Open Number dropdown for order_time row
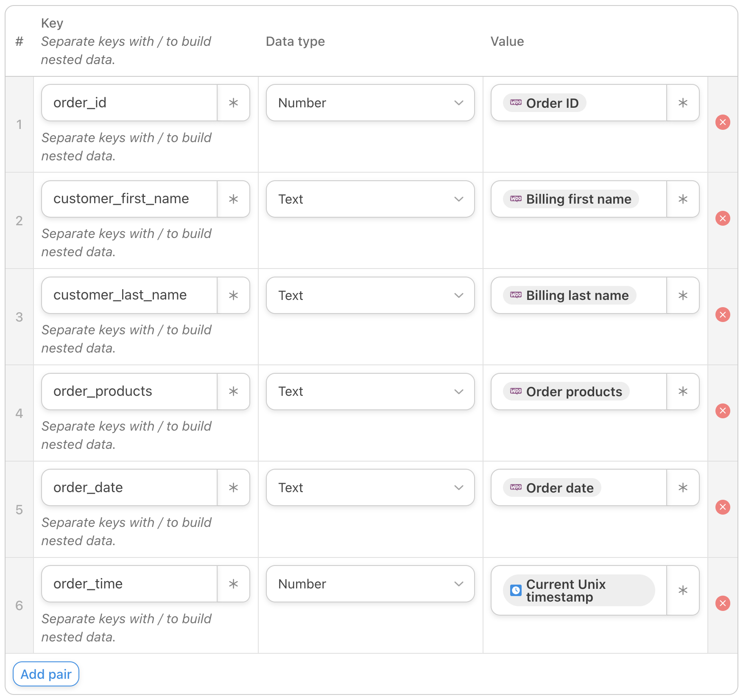Screen dimensions: 743x700 point(370,584)
